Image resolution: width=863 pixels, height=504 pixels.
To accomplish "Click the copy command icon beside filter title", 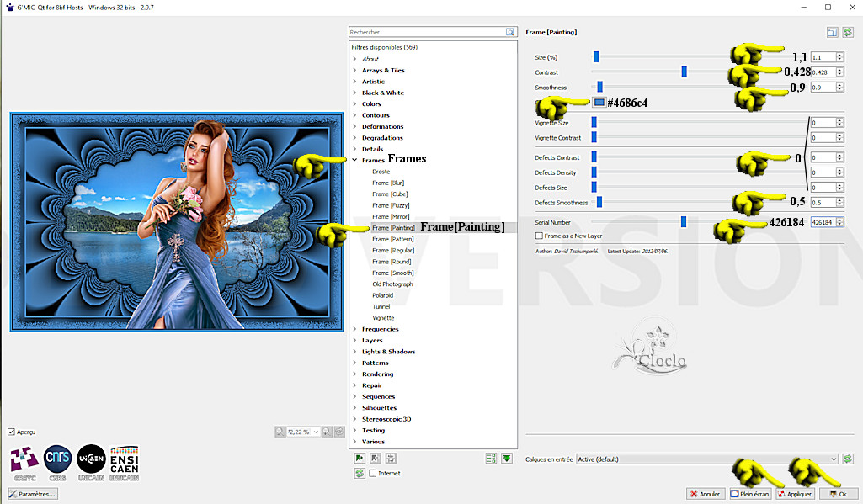I will 832,33.
